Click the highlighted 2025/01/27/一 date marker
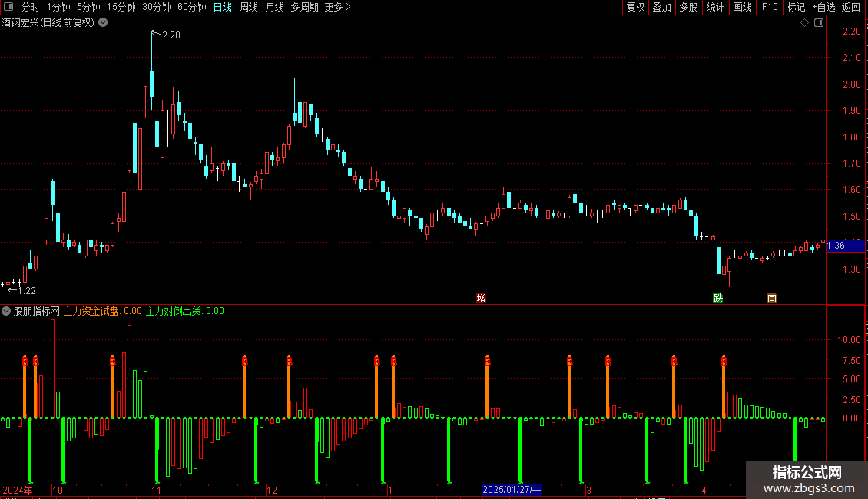The image size is (868, 499). [512, 490]
